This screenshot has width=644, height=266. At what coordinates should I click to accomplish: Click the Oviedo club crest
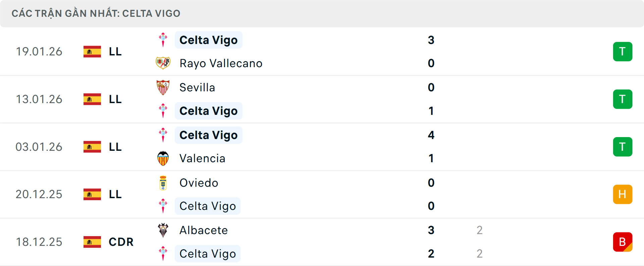coord(163,183)
